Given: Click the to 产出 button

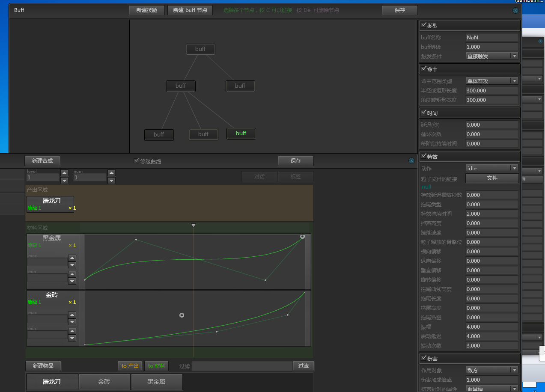Looking at the screenshot, I should (x=130, y=366).
